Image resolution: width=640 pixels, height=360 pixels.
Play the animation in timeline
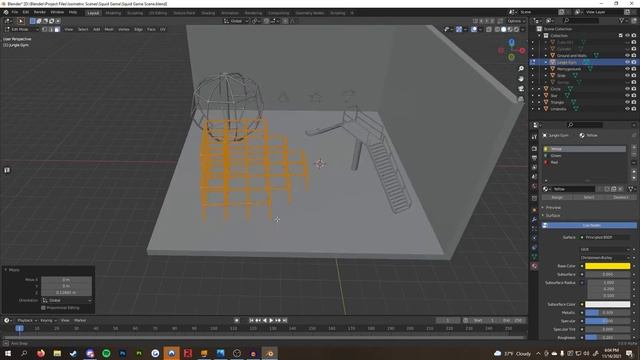[x=271, y=320]
